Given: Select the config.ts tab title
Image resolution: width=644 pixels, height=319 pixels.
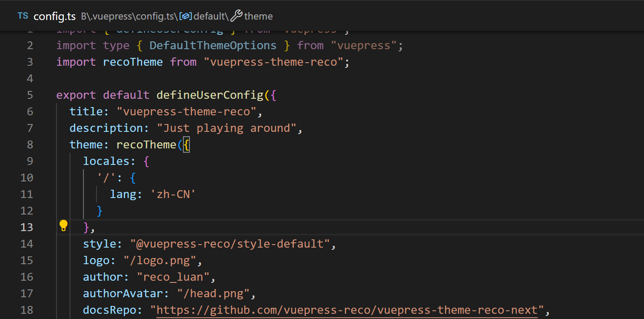Looking at the screenshot, I should (54, 17).
